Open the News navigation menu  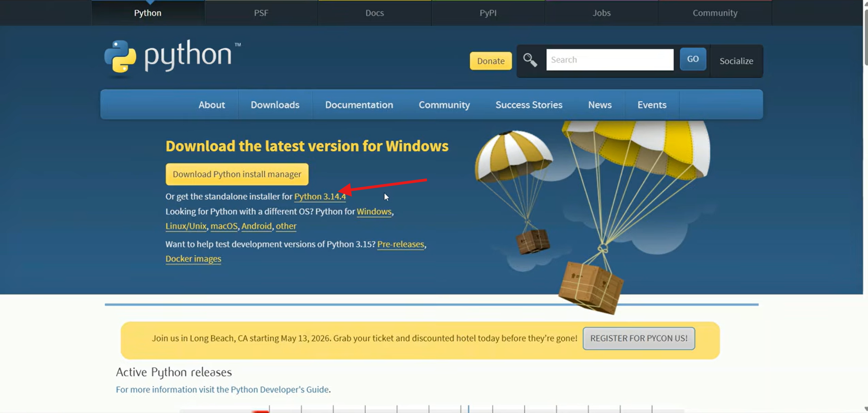tap(600, 104)
